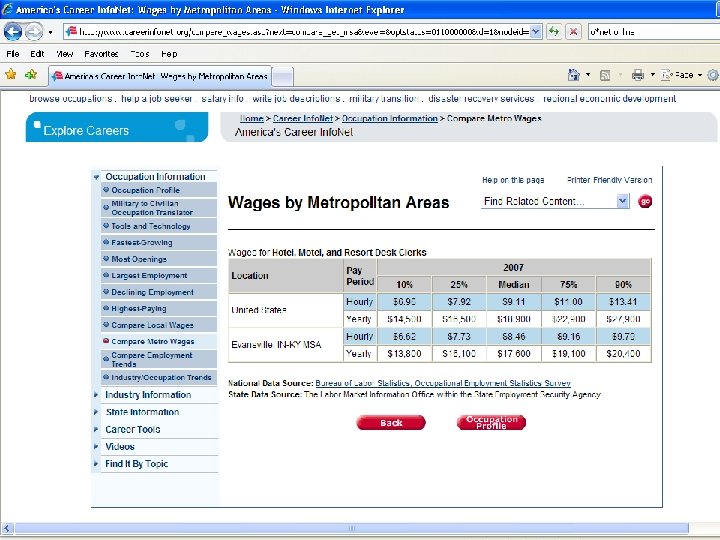Follow the Home breadcrumb link
The width and height of the screenshot is (720, 540).
(252, 118)
